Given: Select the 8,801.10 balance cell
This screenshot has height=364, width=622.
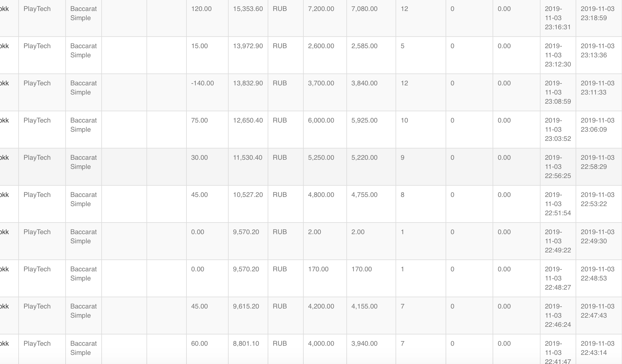Looking at the screenshot, I should point(246,344).
